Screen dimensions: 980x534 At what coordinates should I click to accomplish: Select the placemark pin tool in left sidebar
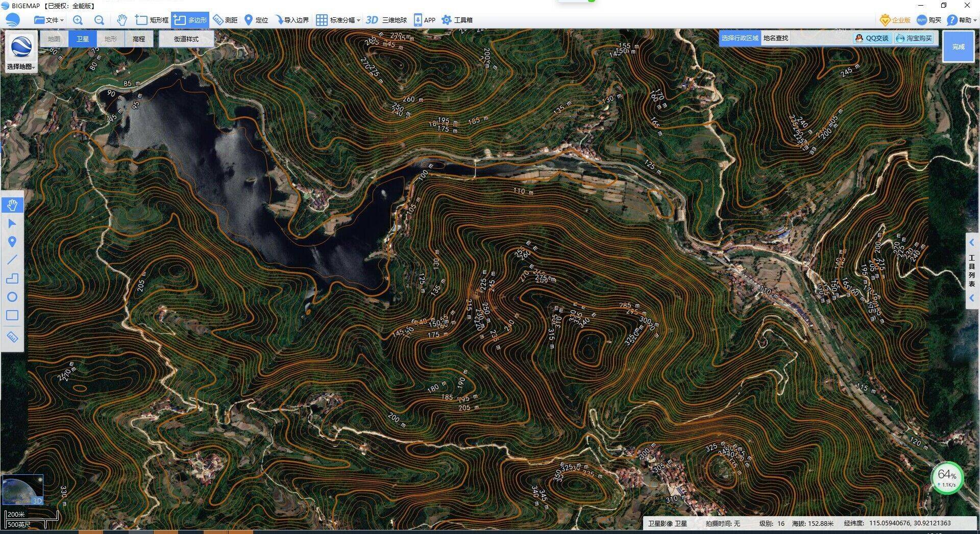click(12, 242)
